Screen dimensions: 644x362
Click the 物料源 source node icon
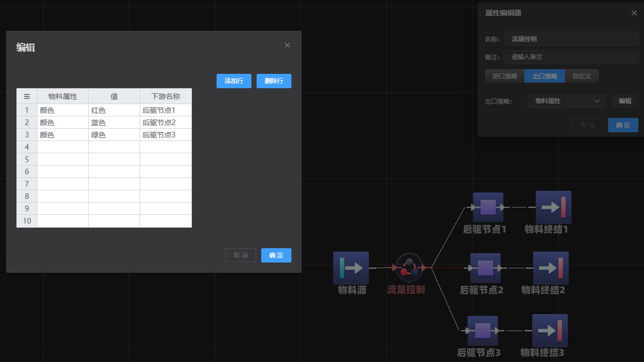351,268
